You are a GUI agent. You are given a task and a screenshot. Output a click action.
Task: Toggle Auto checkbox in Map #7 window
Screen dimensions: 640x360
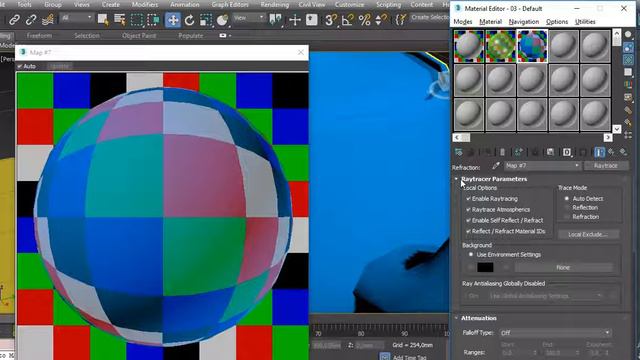coord(19,66)
